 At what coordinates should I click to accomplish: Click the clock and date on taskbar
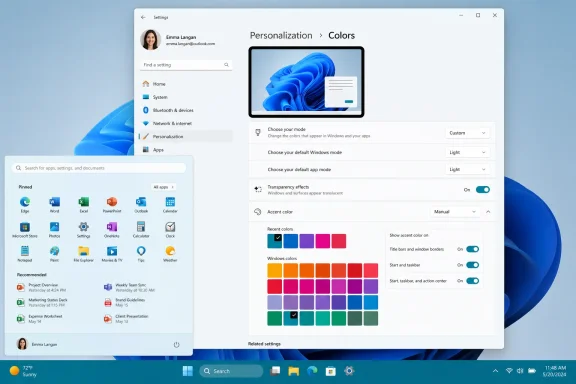555,371
